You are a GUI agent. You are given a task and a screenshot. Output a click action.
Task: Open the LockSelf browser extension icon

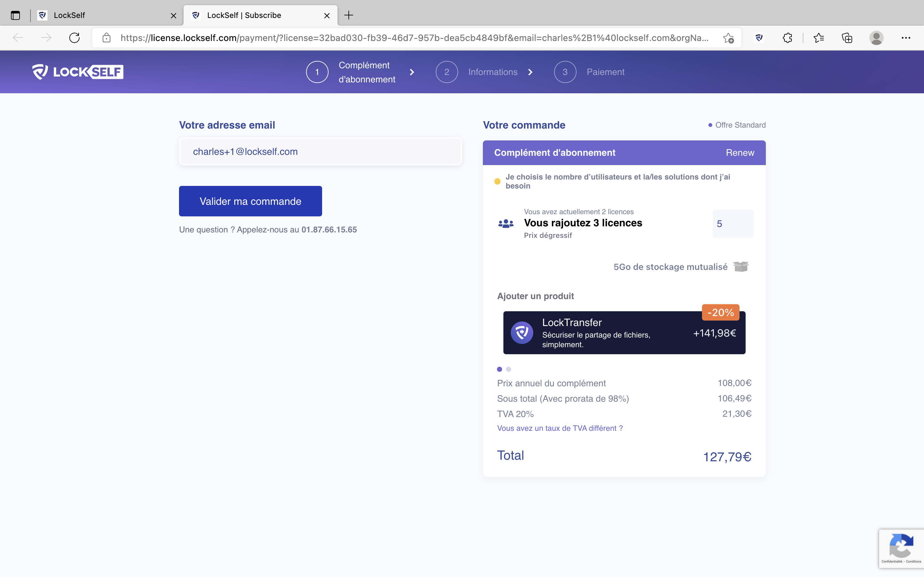(759, 38)
